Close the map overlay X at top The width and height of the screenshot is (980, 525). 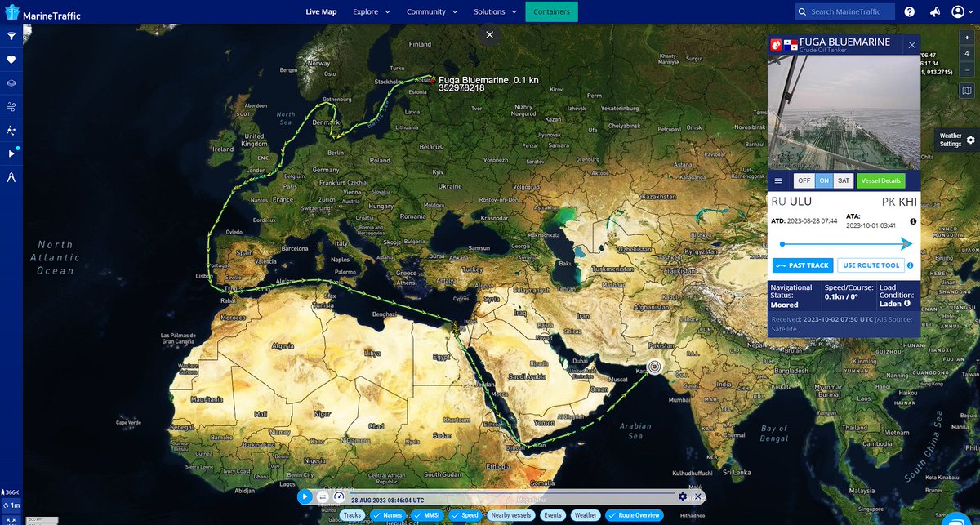(x=490, y=35)
